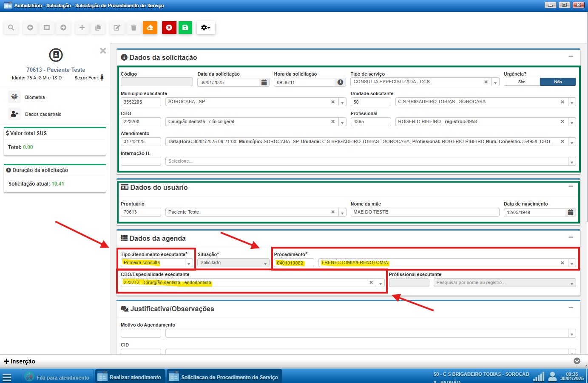Image resolution: width=588 pixels, height=383 pixels.
Task: Open Tipo atendimento executante dropdown
Action: [x=189, y=263]
